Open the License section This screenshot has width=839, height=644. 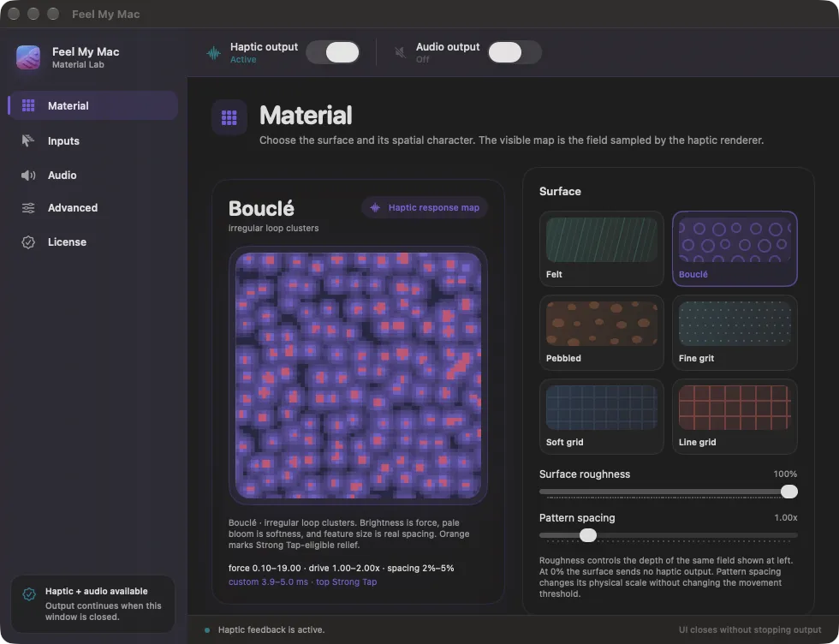pyautogui.click(x=93, y=242)
